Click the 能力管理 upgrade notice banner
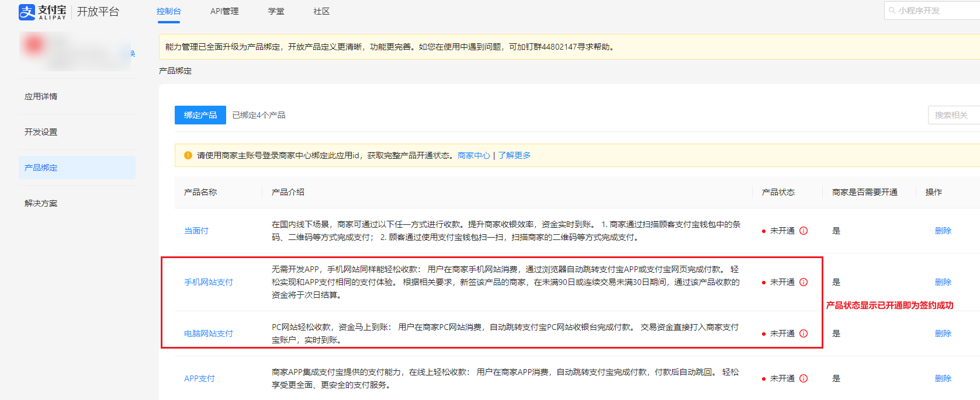 click(569, 47)
